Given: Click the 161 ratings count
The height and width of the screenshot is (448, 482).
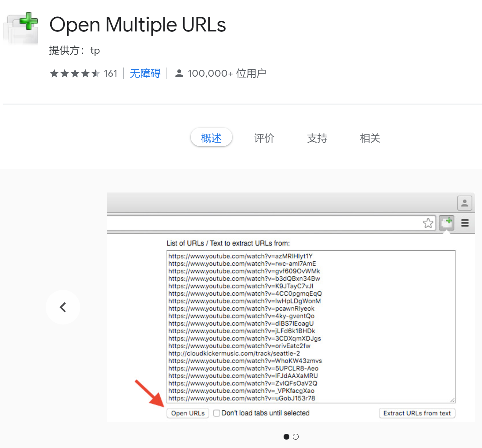Looking at the screenshot, I should pos(111,73).
